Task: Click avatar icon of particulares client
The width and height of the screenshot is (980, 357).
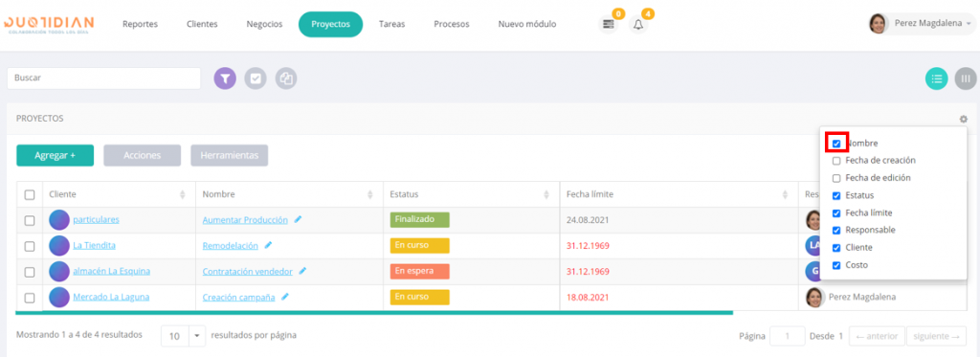Action: pyautogui.click(x=59, y=220)
